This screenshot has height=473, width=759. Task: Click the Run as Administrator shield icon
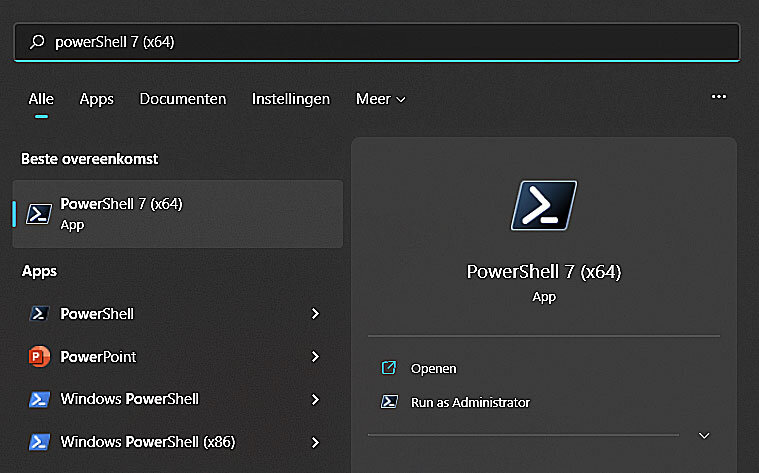(x=389, y=402)
